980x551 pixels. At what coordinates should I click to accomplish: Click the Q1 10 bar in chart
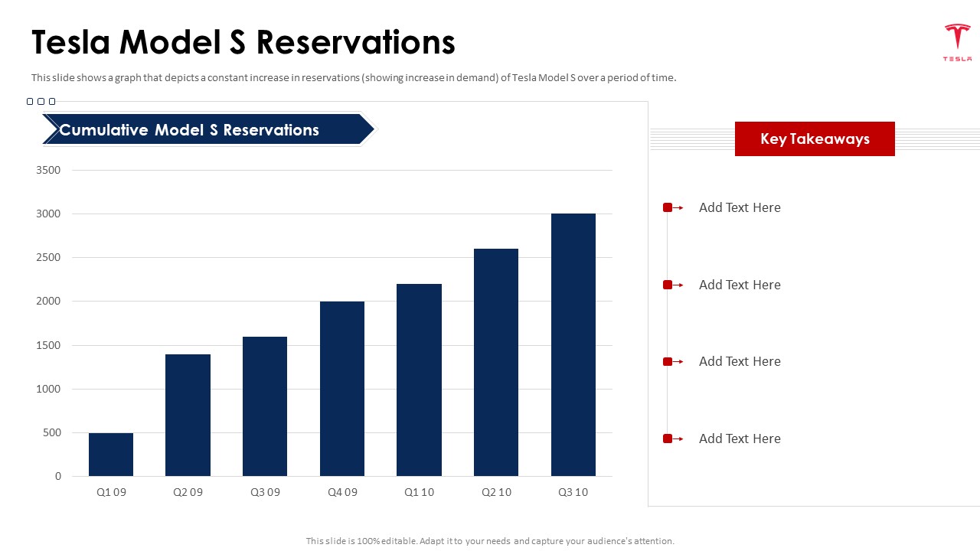click(419, 380)
